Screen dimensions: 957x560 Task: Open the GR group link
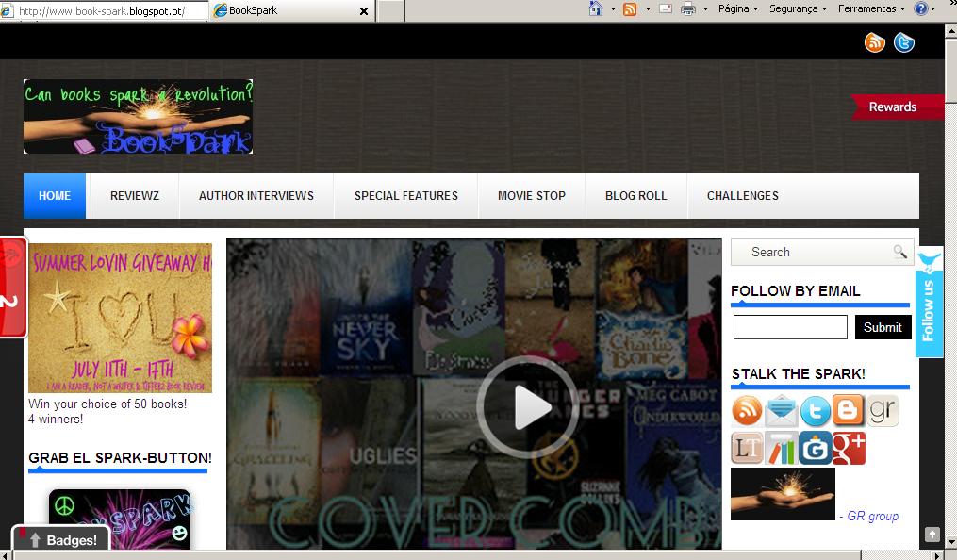tap(873, 516)
